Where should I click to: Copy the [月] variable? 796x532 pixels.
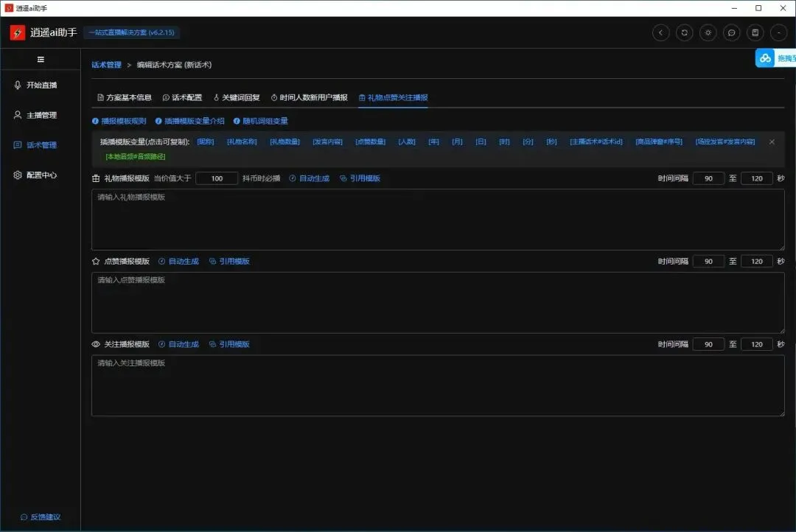[458, 141]
